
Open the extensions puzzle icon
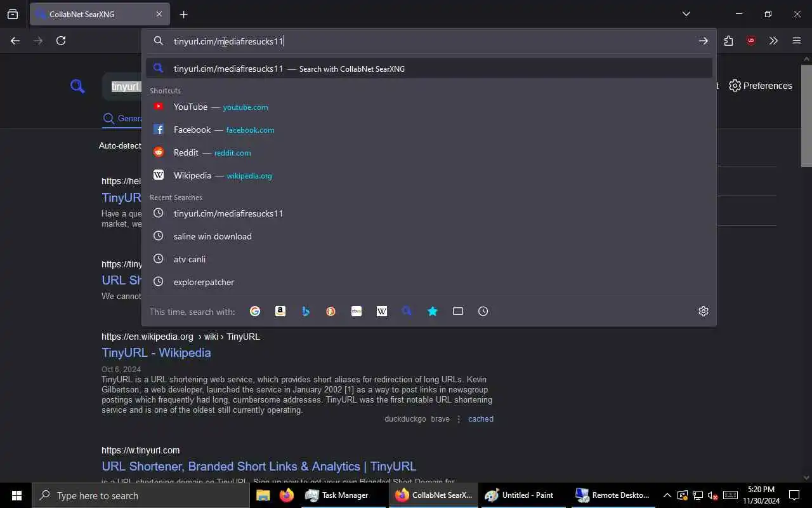[728, 41]
